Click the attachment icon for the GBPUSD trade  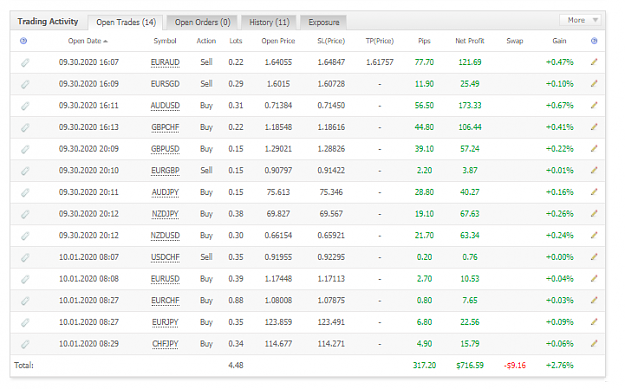pos(25,149)
